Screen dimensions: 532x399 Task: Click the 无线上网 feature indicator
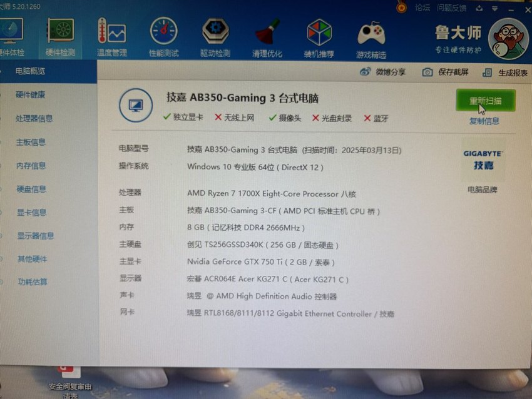coord(235,118)
